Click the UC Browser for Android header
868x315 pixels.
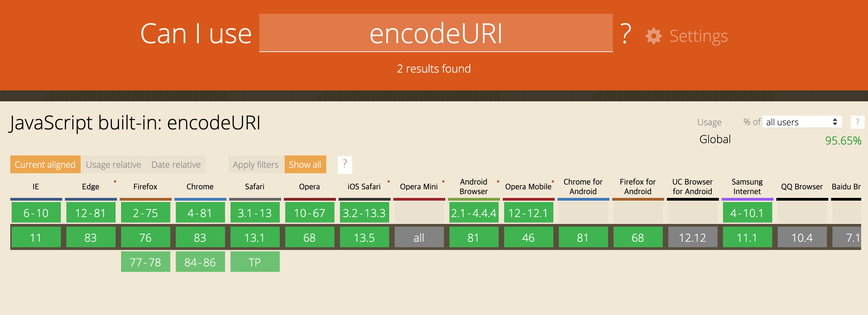693,187
